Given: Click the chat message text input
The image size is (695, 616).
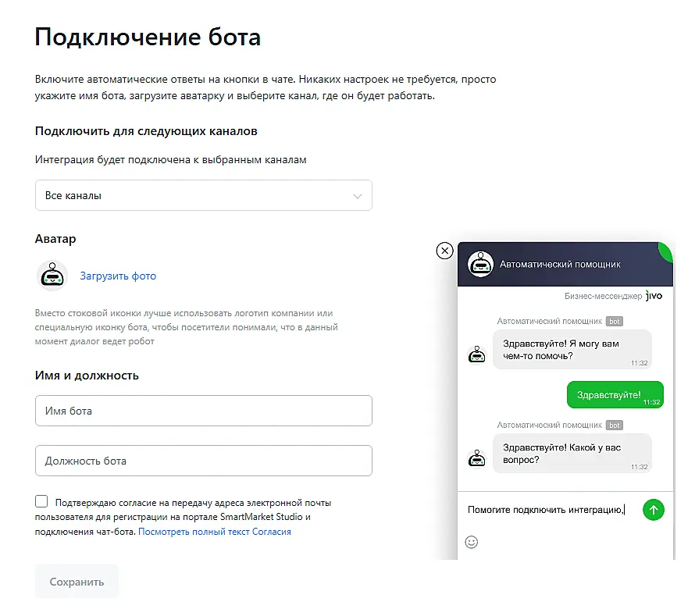Looking at the screenshot, I should pos(547,510).
